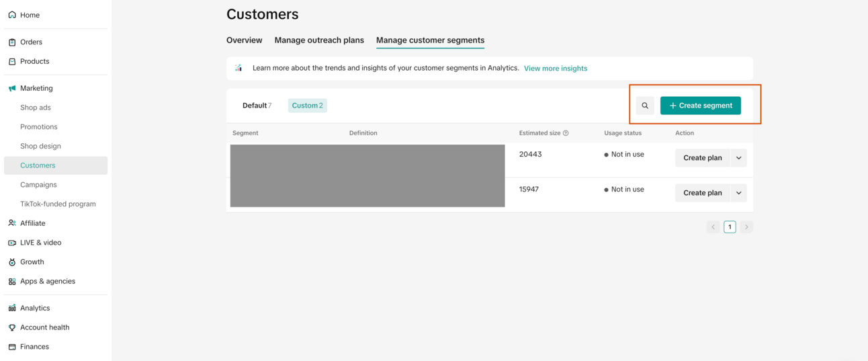The image size is (868, 361).
Task: Expand dropdown beside first Create plan
Action: coord(738,158)
